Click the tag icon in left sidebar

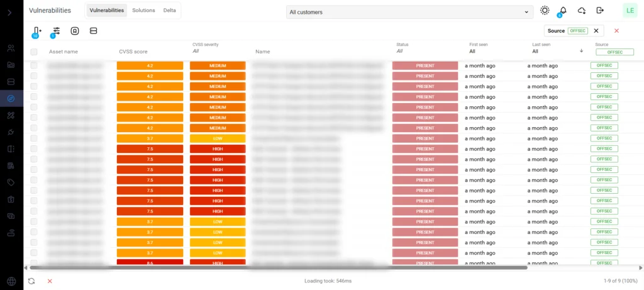[x=11, y=182]
